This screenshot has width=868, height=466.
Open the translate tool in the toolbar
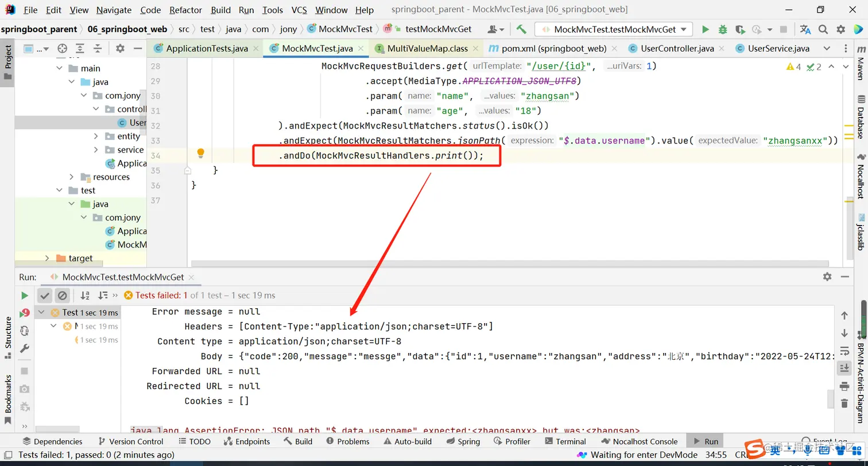click(x=805, y=29)
